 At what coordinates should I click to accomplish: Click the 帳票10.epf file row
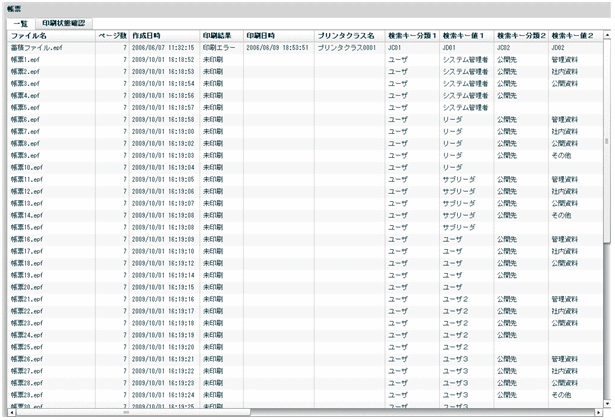[27, 167]
